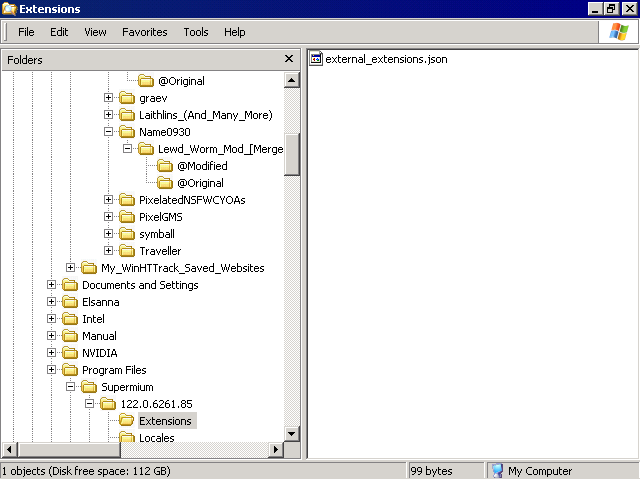Select external_extensions.json file name
This screenshot has height=480, width=640.
[x=386, y=59]
